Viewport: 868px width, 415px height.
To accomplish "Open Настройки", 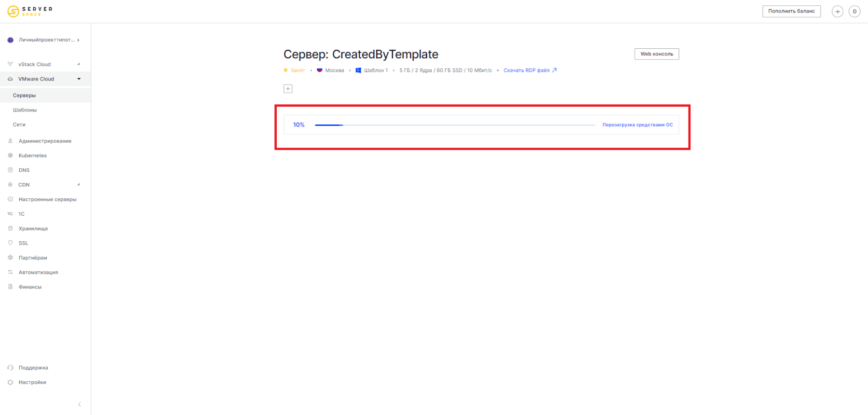I will click(32, 382).
